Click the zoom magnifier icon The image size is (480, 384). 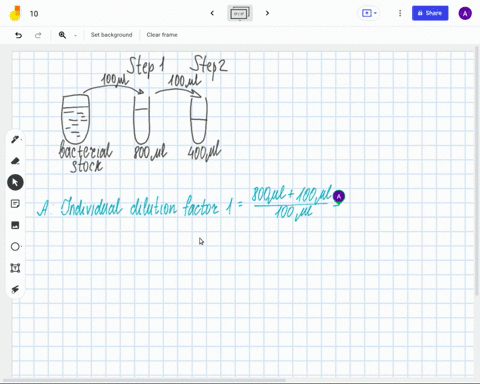62,35
